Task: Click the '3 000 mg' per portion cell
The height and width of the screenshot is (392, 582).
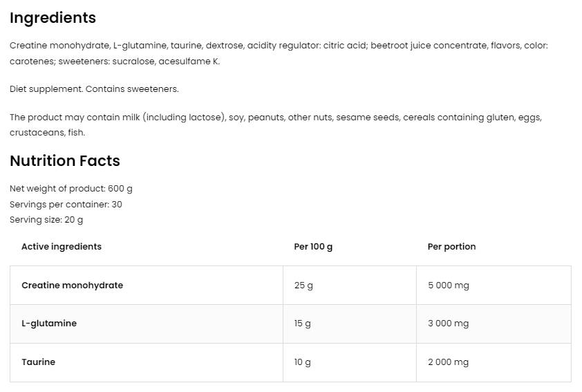Action: (x=448, y=324)
